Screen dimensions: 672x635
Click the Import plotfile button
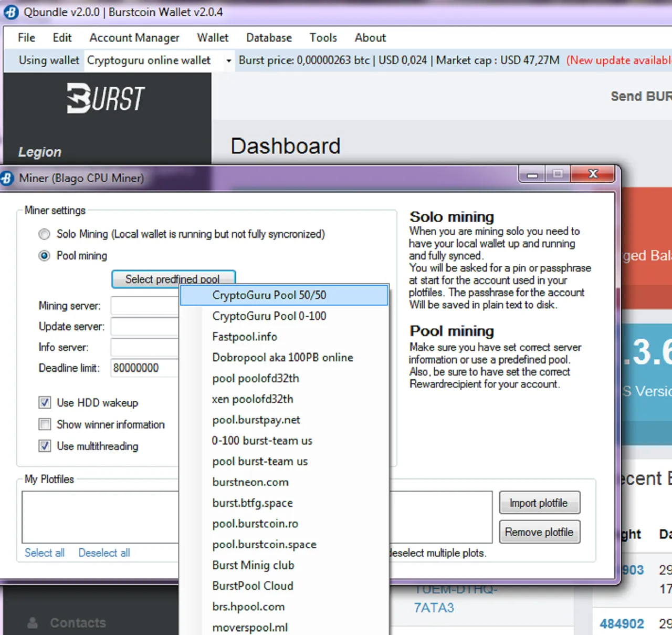(x=539, y=503)
